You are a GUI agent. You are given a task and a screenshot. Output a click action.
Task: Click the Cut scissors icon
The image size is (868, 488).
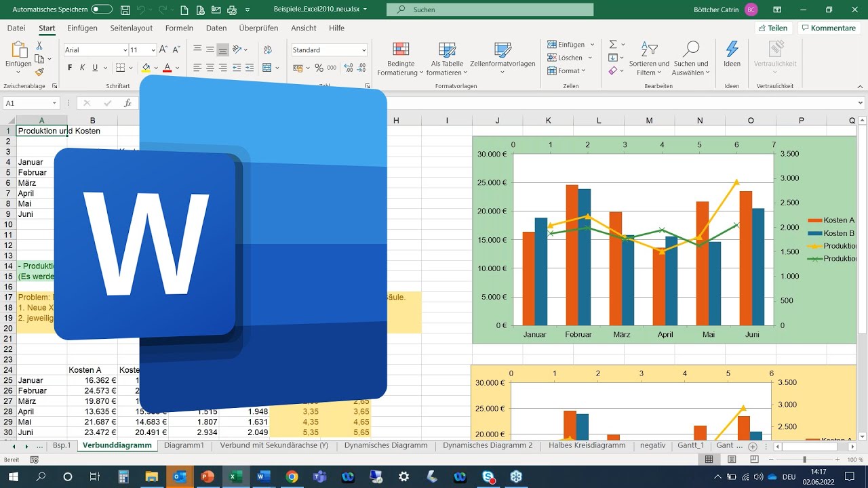tap(39, 45)
